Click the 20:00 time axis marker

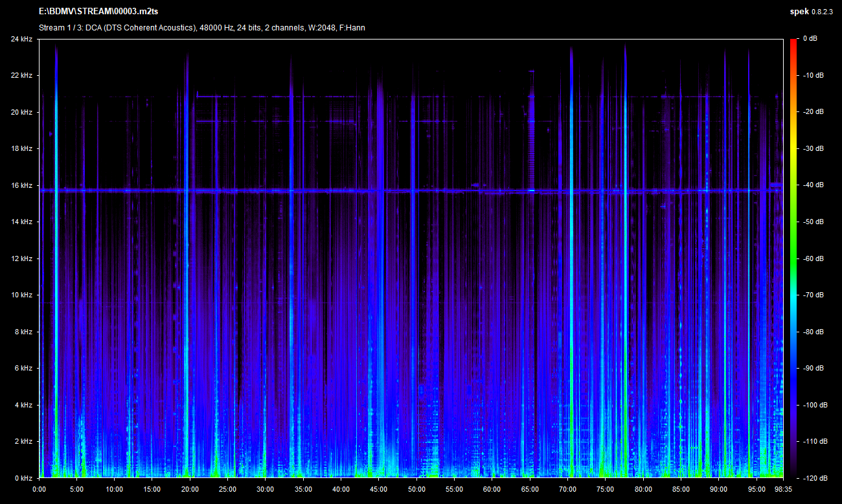(x=190, y=489)
